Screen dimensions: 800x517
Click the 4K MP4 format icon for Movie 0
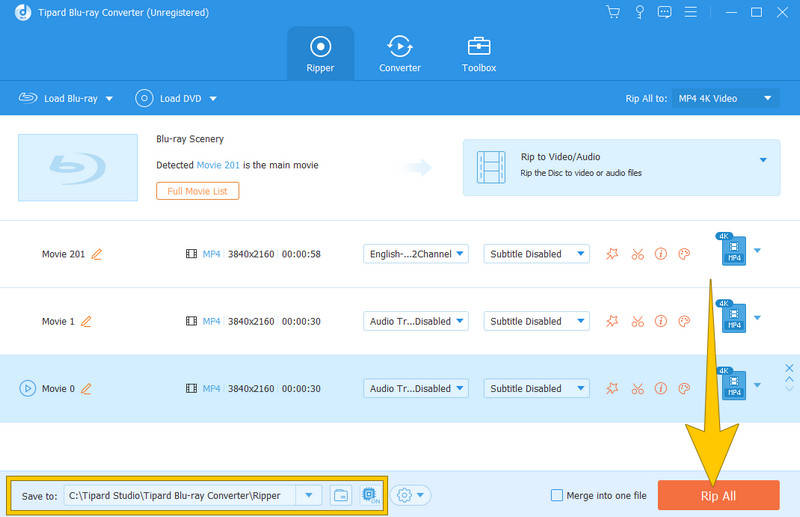coord(732,384)
